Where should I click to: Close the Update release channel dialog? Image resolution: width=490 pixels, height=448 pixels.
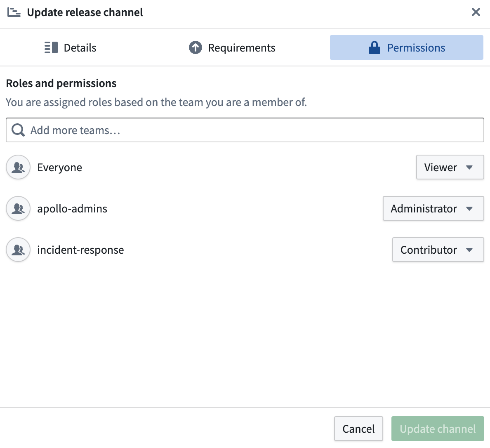coord(476,12)
